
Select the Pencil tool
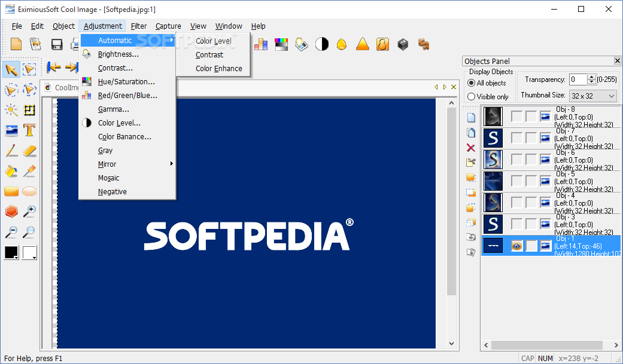[11, 151]
